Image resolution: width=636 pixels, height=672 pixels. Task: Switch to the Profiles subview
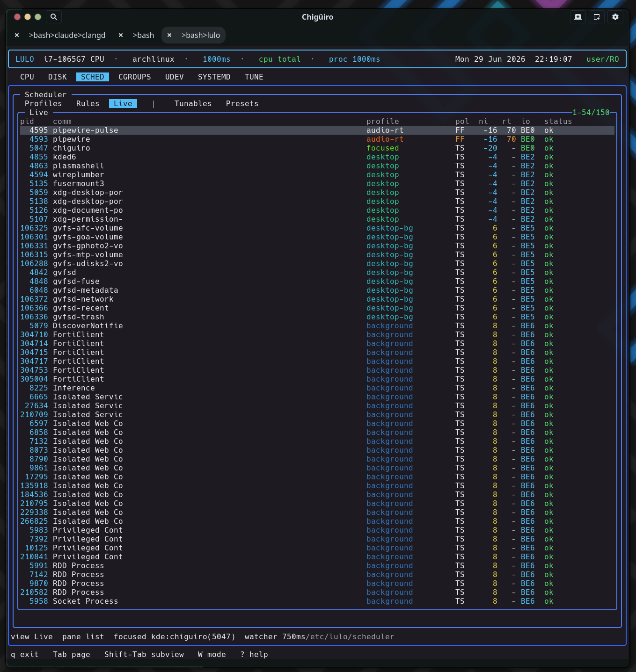click(x=44, y=103)
